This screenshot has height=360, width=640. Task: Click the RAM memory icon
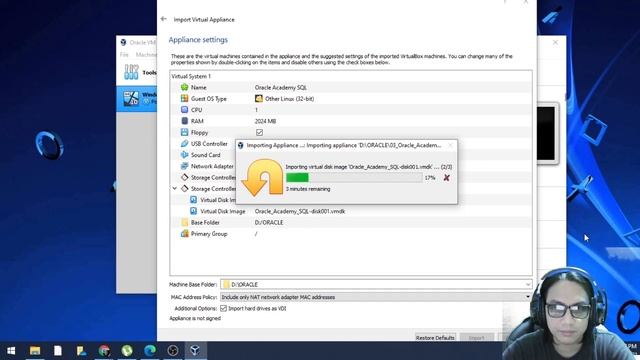click(x=184, y=121)
